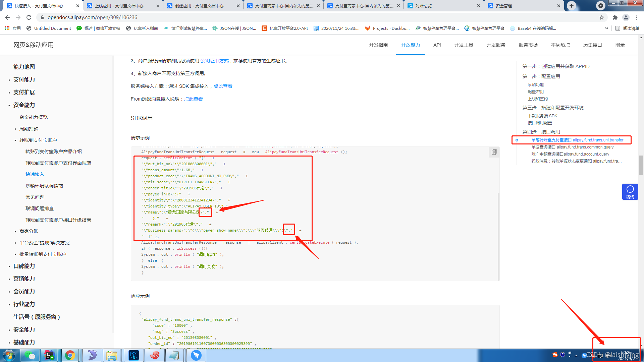
Task: Open the 阅读清单 reading list
Action: tap(627, 28)
